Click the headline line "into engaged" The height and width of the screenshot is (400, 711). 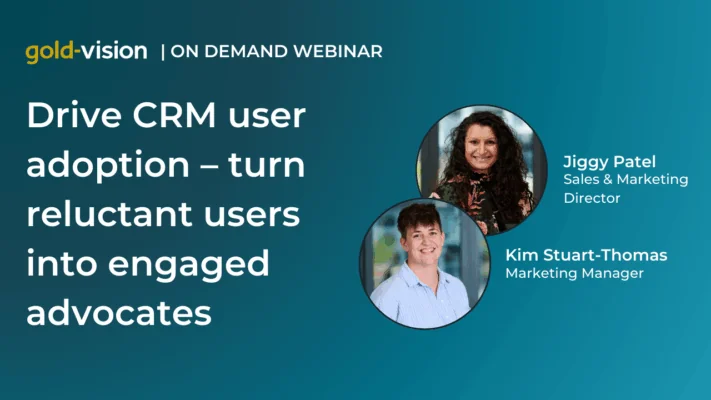click(x=148, y=262)
